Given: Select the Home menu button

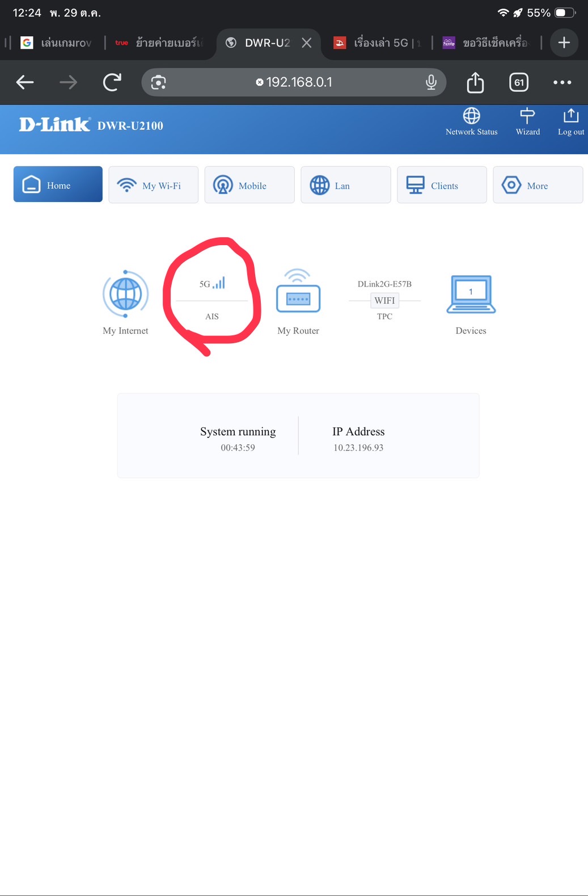Looking at the screenshot, I should click(58, 184).
